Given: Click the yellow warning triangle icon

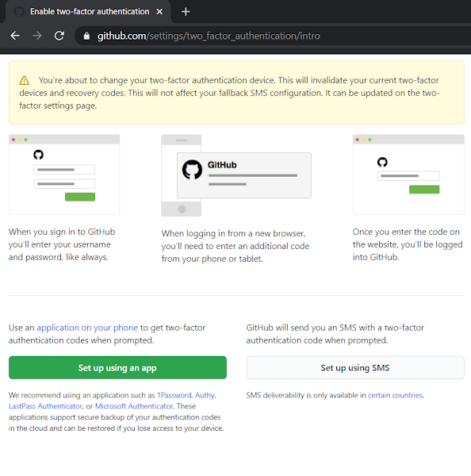Looking at the screenshot, I should tap(25, 80).
